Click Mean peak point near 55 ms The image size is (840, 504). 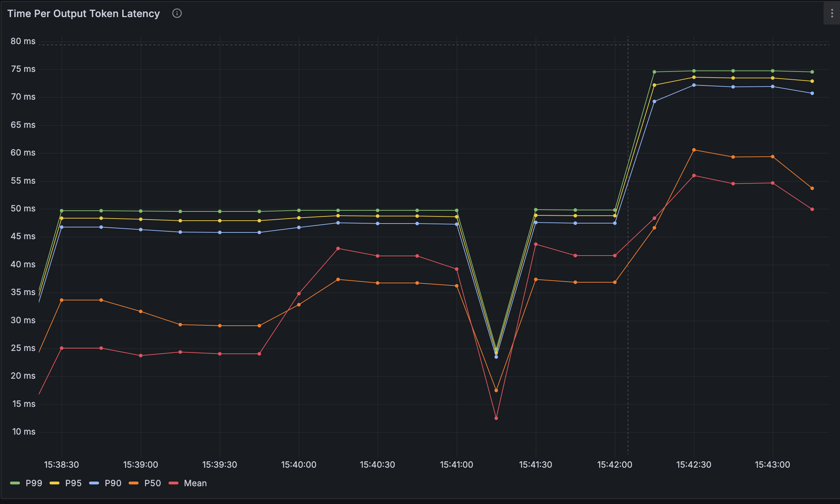click(x=694, y=175)
